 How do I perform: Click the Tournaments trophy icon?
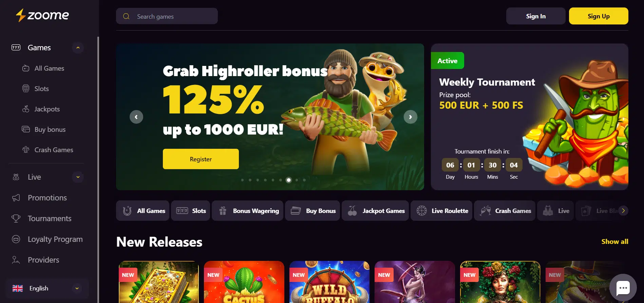(x=16, y=218)
